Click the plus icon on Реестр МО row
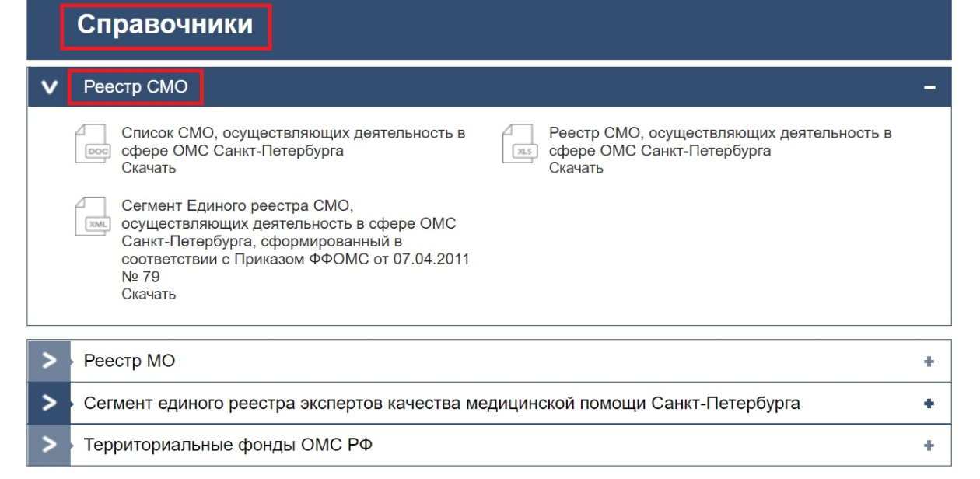The width and height of the screenshot is (980, 479). [x=929, y=362]
